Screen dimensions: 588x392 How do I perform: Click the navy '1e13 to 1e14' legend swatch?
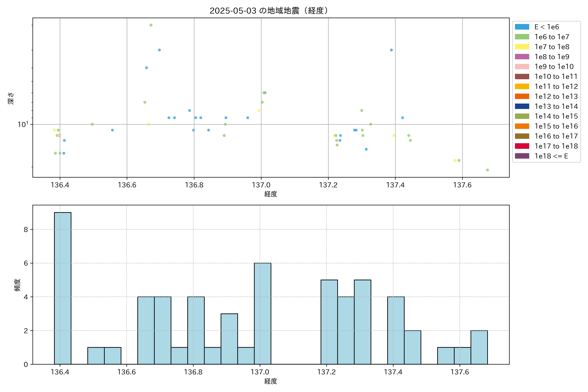(522, 106)
